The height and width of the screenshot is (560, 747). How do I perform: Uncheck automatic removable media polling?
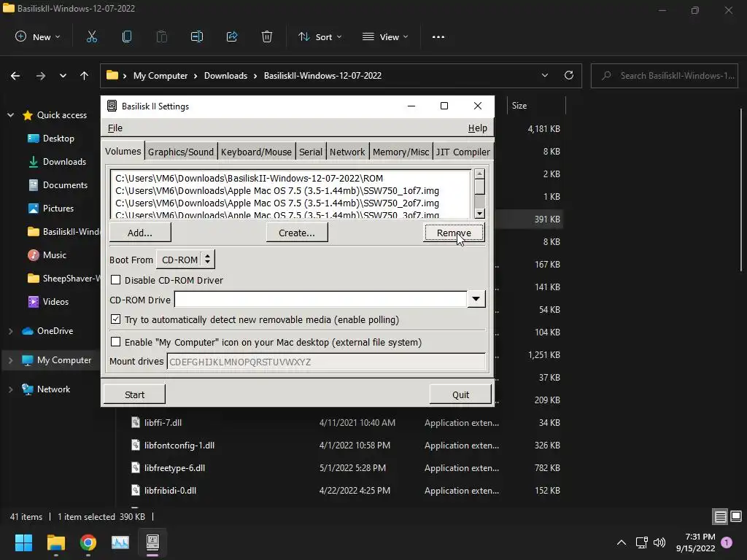[116, 319]
